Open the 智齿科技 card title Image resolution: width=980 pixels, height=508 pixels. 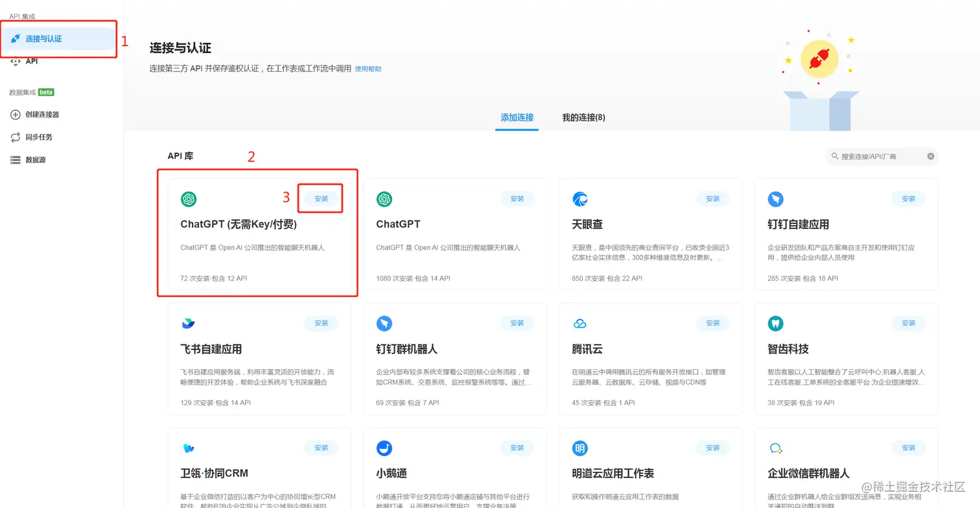(x=788, y=349)
